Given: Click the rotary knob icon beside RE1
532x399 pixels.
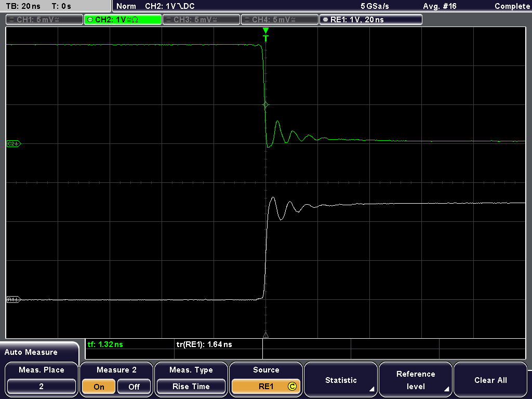Looking at the screenshot, I should point(292,387).
